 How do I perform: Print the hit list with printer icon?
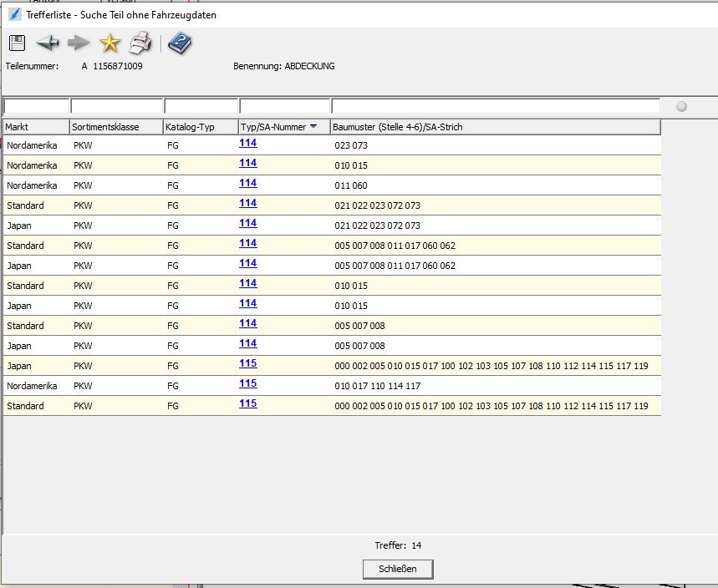[x=140, y=43]
